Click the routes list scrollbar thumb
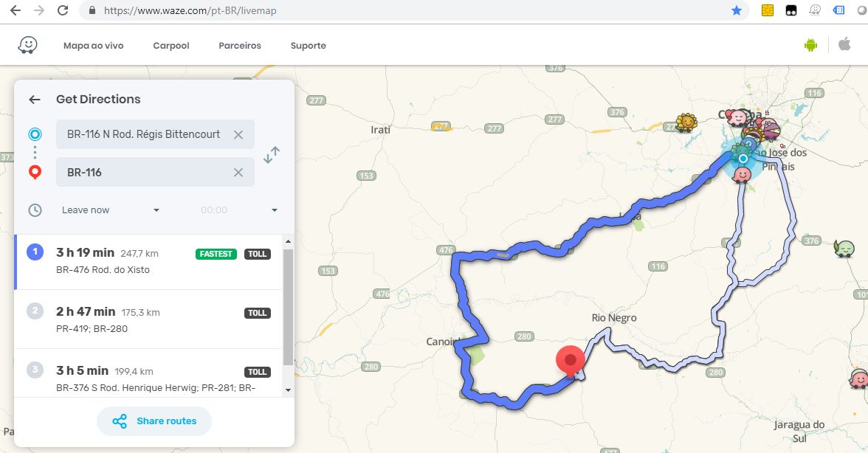This screenshot has width=868, height=453. pos(288,307)
